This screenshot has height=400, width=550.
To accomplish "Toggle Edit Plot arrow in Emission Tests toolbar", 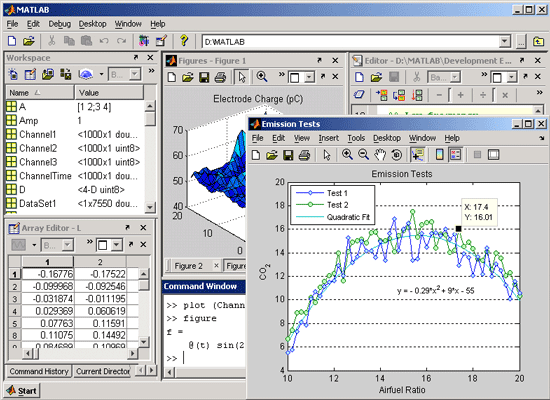I will click(327, 155).
